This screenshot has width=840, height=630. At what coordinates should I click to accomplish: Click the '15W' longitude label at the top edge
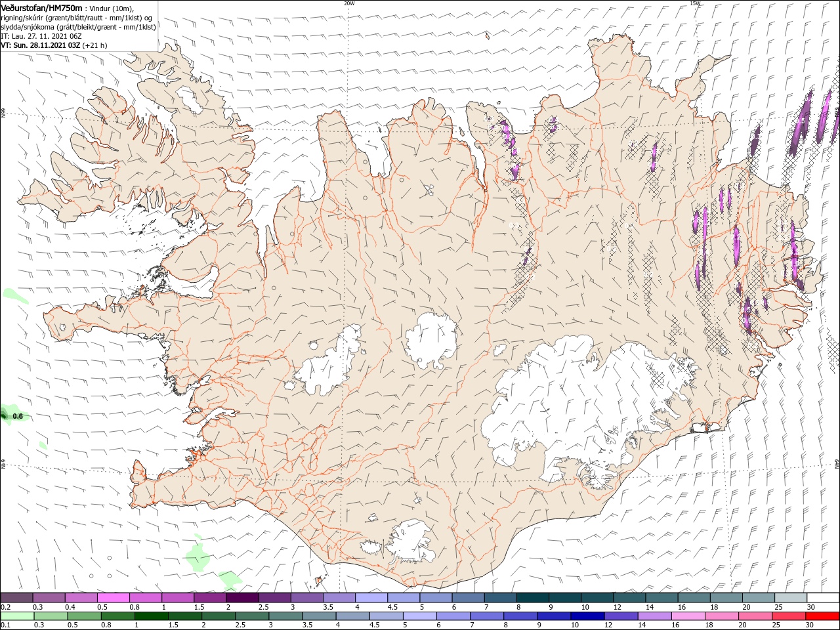pos(695,3)
